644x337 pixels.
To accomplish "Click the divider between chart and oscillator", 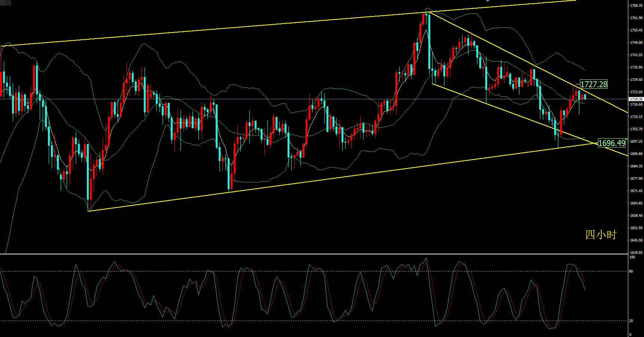I will click(x=300, y=254).
